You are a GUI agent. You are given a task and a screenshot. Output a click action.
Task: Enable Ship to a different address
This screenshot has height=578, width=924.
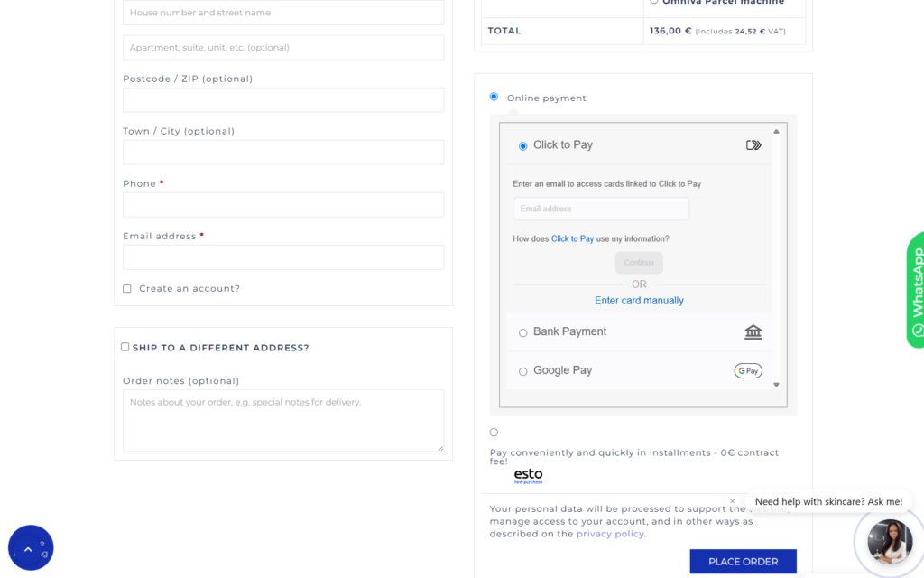click(x=125, y=347)
